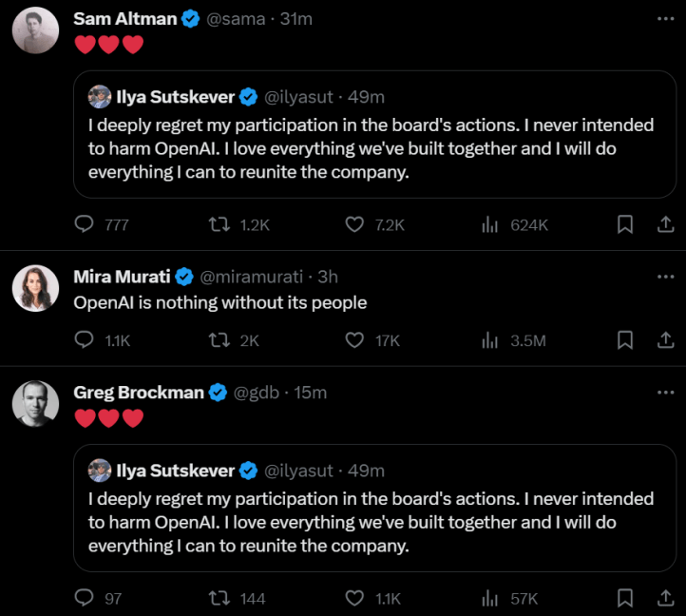The image size is (686, 616).
Task: Click Greg Brockman's profile picture
Action: pos(35,403)
